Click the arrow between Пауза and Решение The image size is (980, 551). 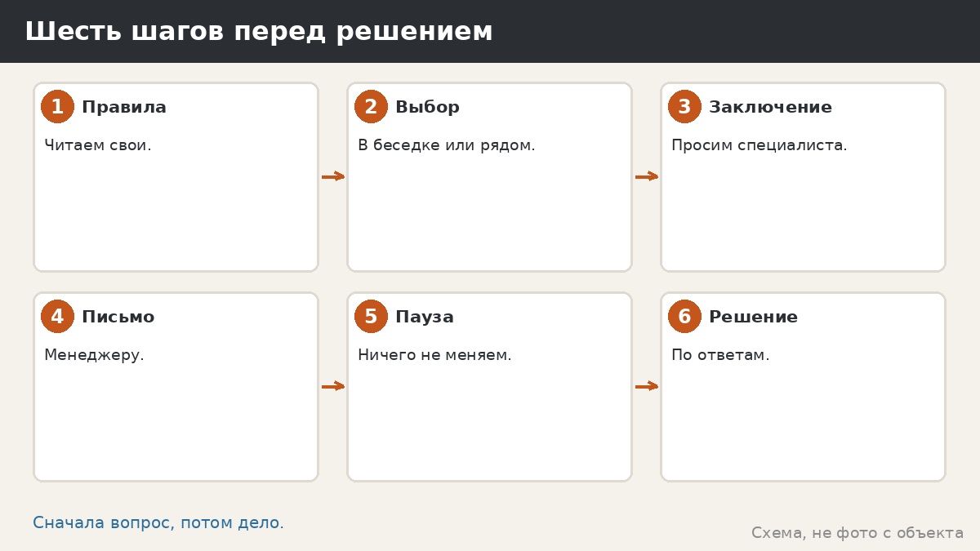pyautogui.click(x=647, y=386)
